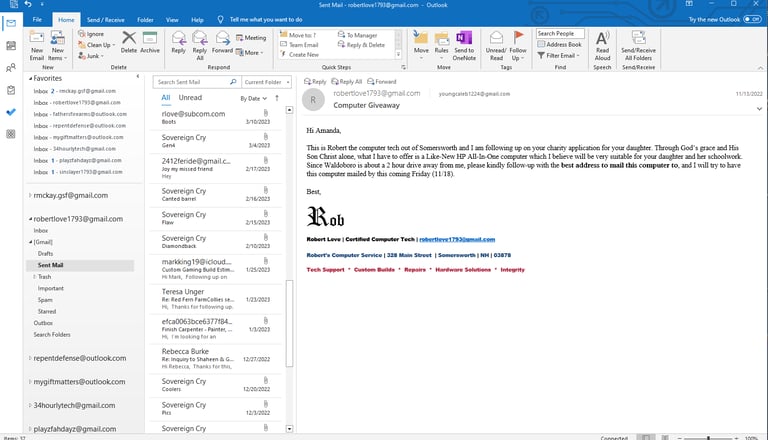Open the Rules button
Viewport: 768px width, 440px height.
pos(441,46)
